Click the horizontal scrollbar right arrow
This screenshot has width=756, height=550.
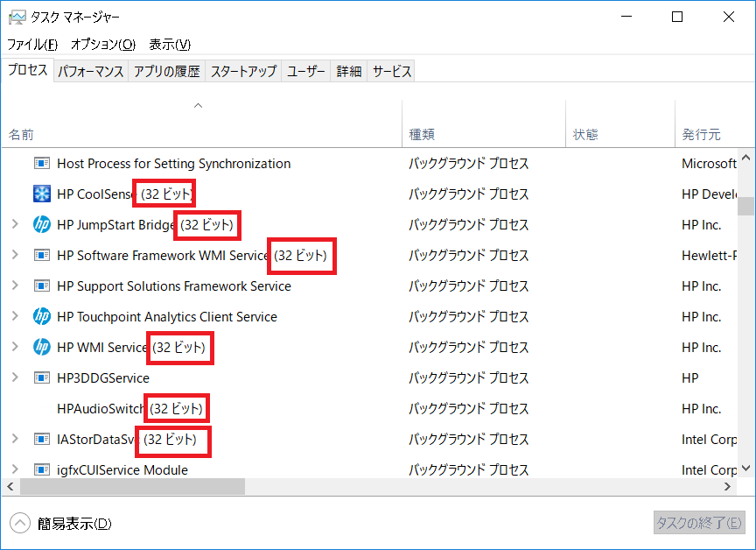pyautogui.click(x=727, y=486)
